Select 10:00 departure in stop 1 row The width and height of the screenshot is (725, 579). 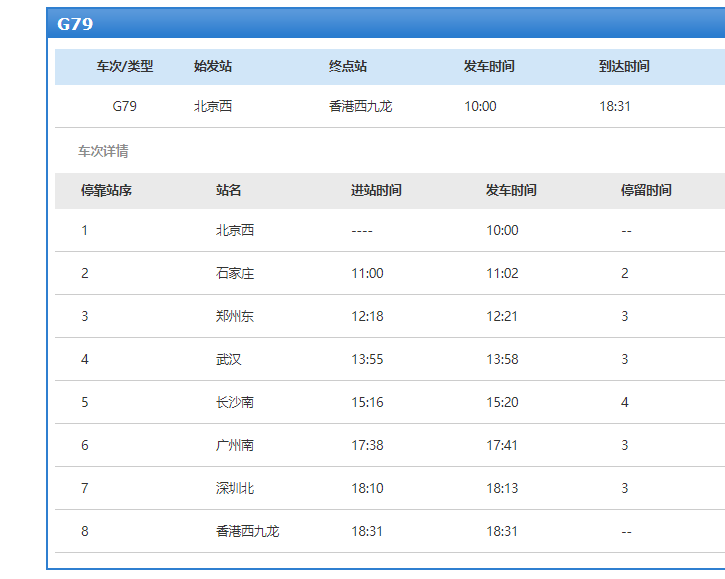tap(502, 230)
